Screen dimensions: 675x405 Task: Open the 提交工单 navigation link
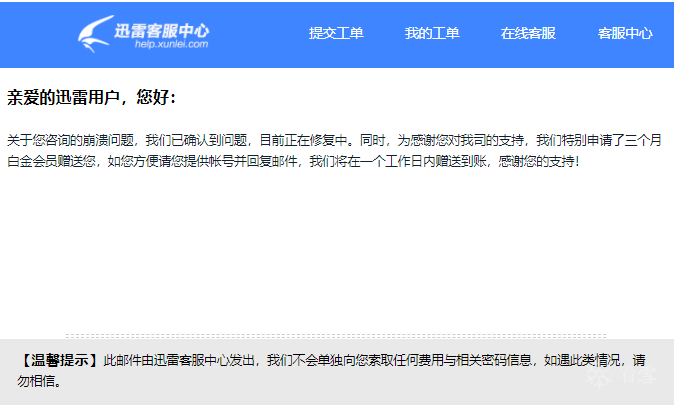tap(336, 33)
